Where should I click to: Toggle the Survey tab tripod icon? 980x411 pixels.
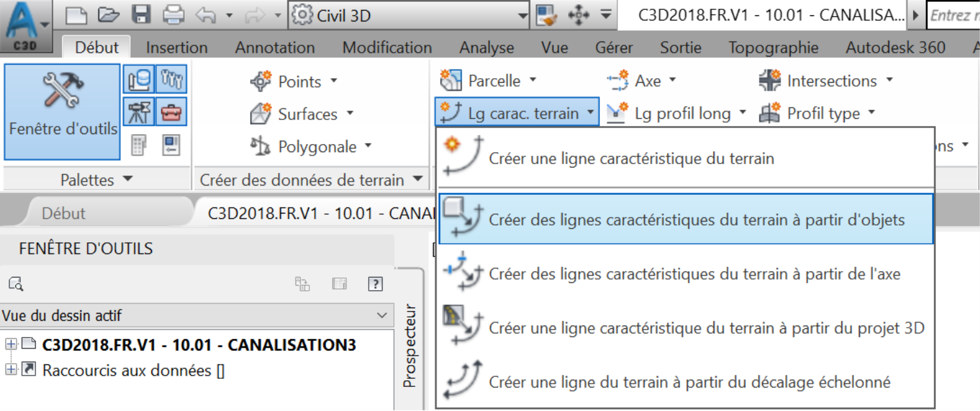pos(139,111)
